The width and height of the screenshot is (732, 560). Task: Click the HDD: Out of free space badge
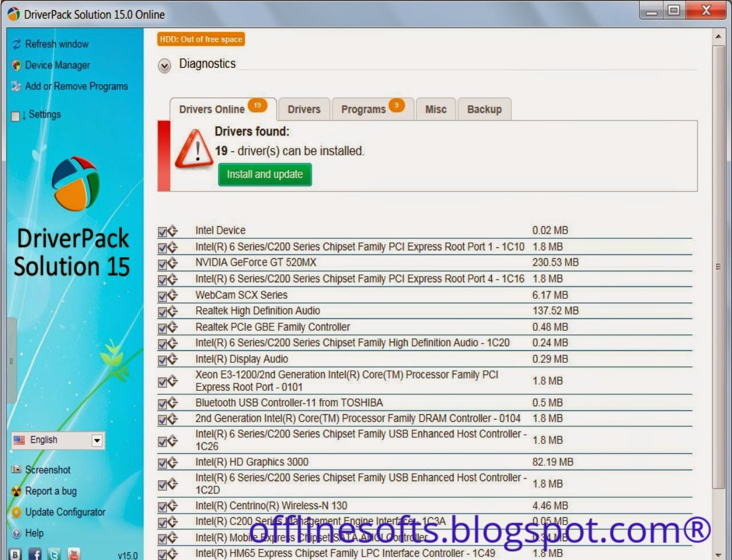[201, 39]
